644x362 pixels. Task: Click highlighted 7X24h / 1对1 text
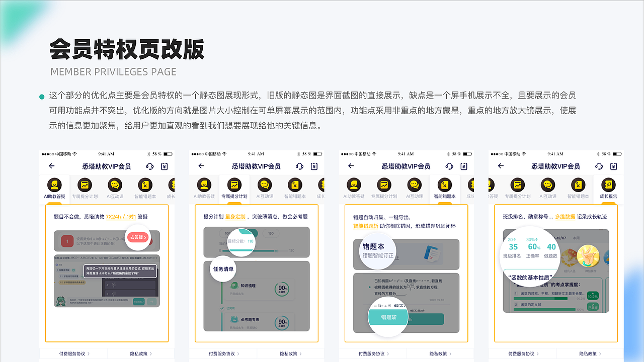pyautogui.click(x=120, y=217)
